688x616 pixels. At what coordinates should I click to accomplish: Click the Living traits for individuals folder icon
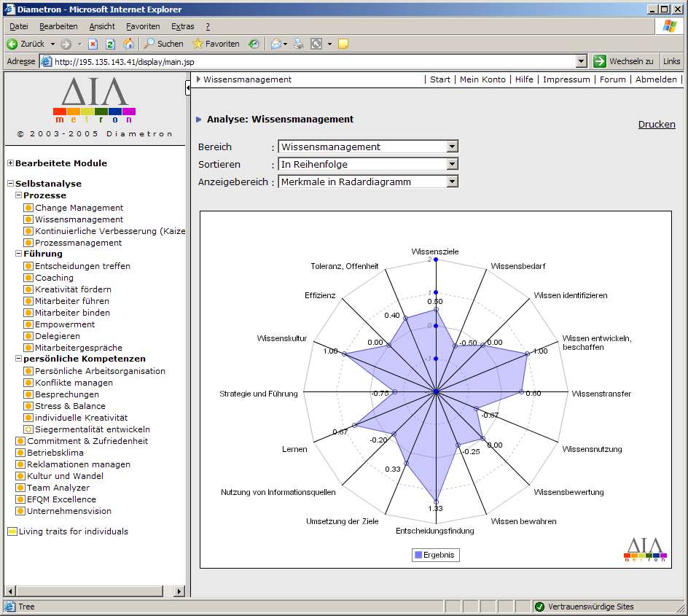point(12,531)
